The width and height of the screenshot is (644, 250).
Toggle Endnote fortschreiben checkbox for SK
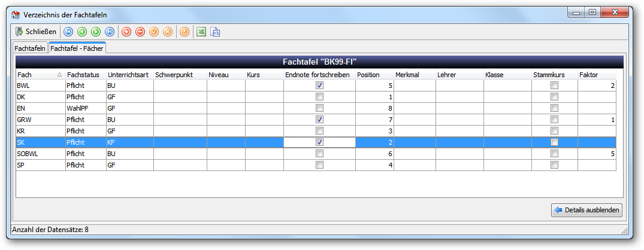pos(319,142)
